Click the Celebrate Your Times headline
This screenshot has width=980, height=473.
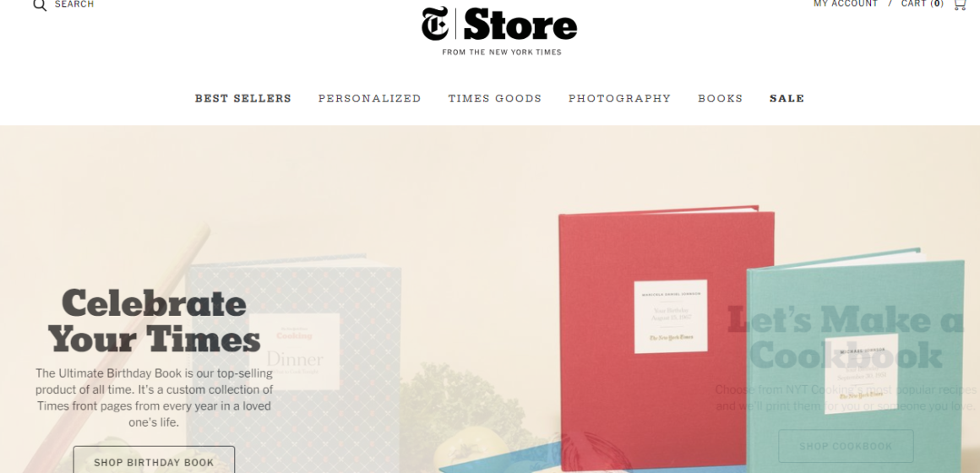tap(154, 322)
